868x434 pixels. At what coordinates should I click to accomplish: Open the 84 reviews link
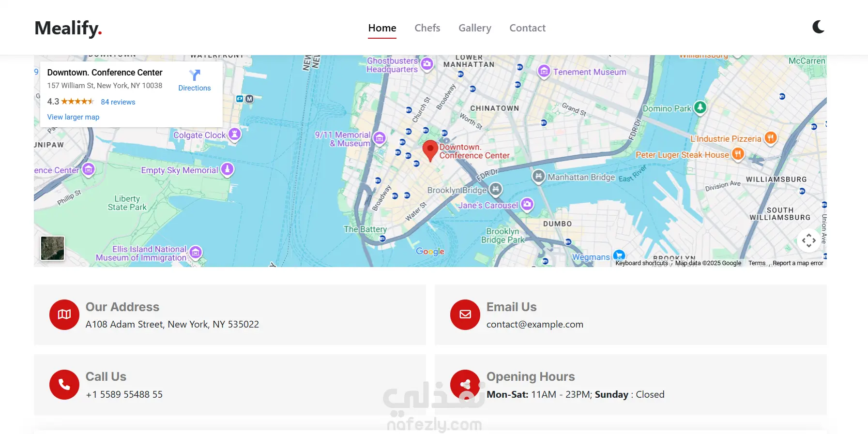coord(118,102)
